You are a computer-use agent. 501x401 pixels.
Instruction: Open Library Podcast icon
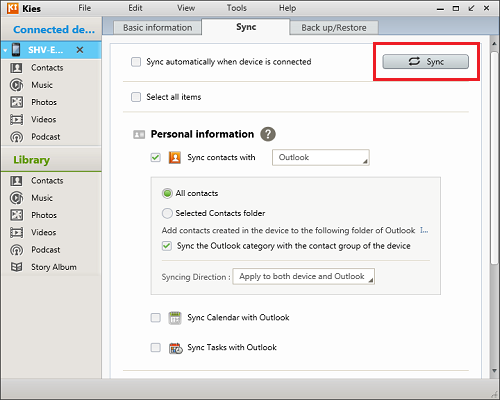coord(16,250)
